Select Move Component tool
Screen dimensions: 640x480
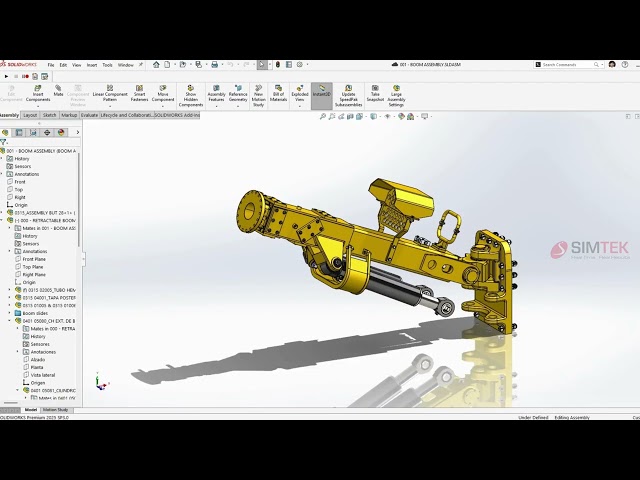point(163,93)
